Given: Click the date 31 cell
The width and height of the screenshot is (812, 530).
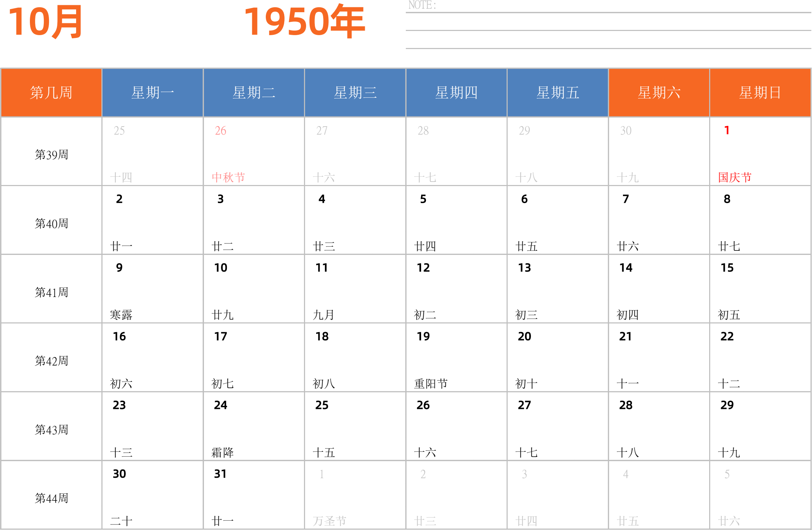Looking at the screenshot, I should [x=254, y=495].
